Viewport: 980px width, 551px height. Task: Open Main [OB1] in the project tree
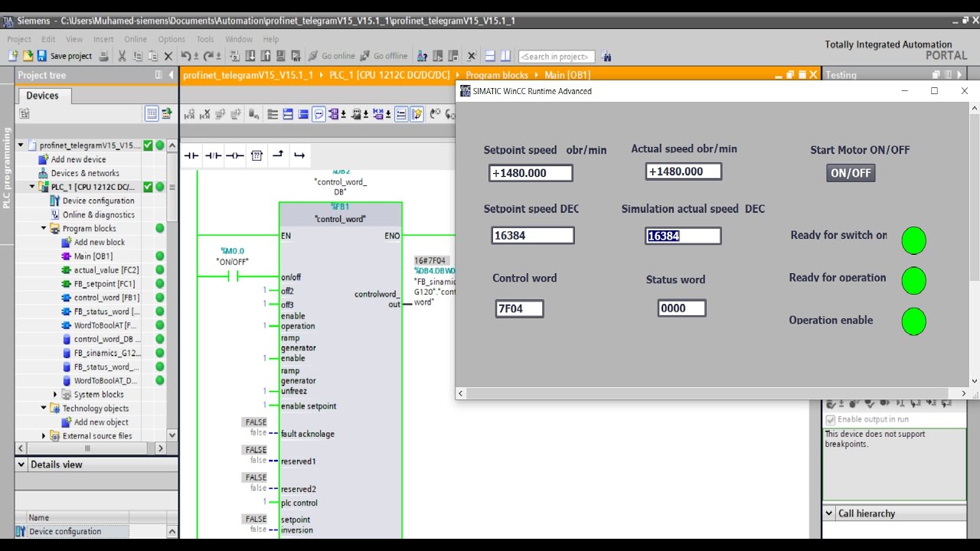93,256
